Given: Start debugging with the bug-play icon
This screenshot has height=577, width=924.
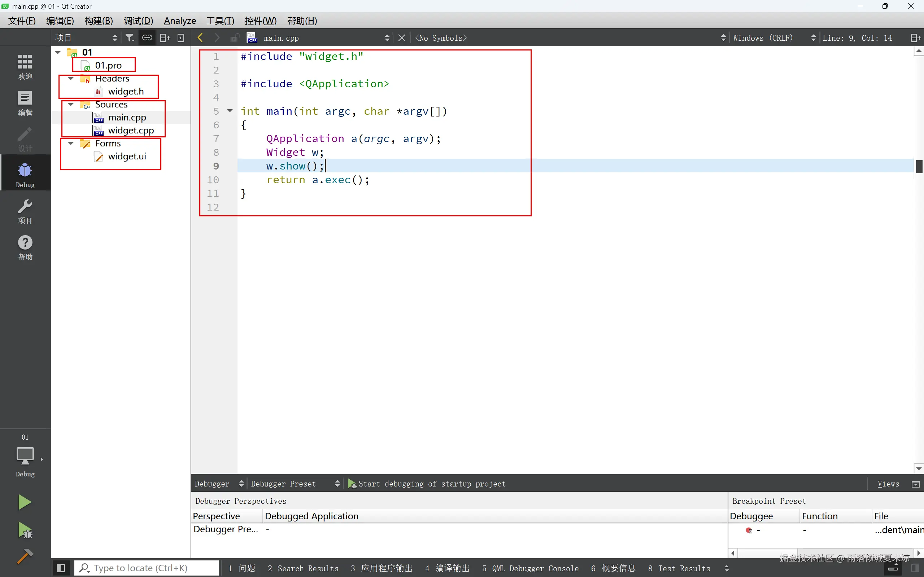Looking at the screenshot, I should coord(25,530).
